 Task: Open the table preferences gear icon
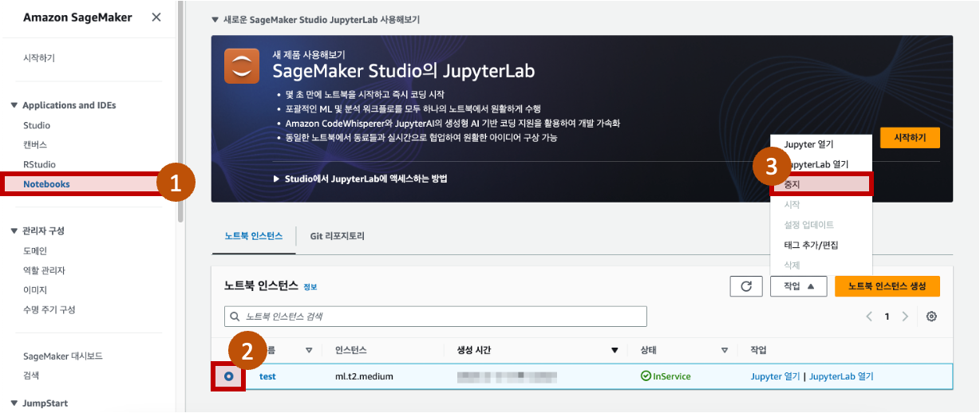tap(931, 317)
